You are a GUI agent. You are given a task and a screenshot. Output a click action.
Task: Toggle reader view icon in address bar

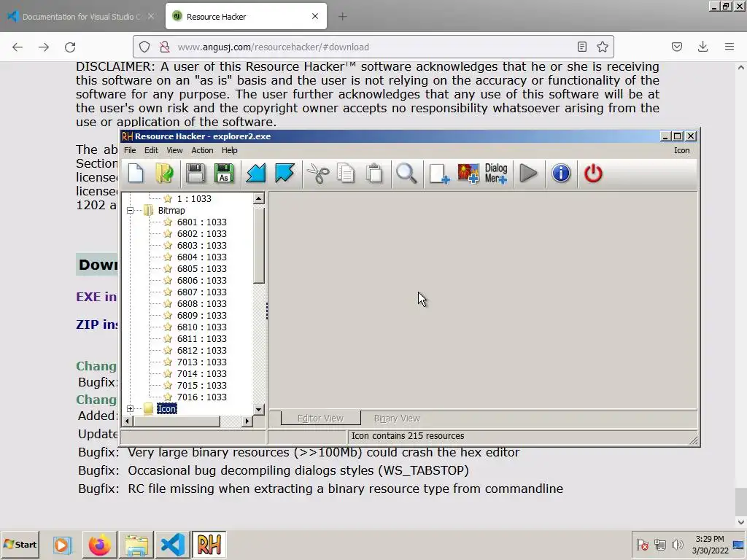pyautogui.click(x=581, y=47)
